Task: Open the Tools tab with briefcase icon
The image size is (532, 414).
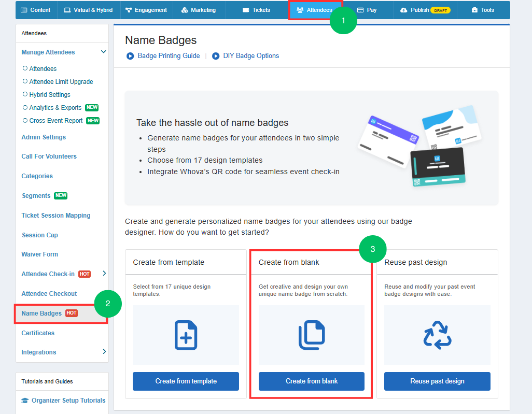Action: (x=483, y=10)
